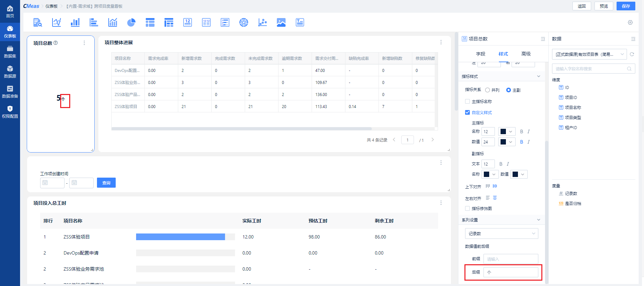
Task: Insert a horizontal bar chart
Action: click(x=94, y=22)
